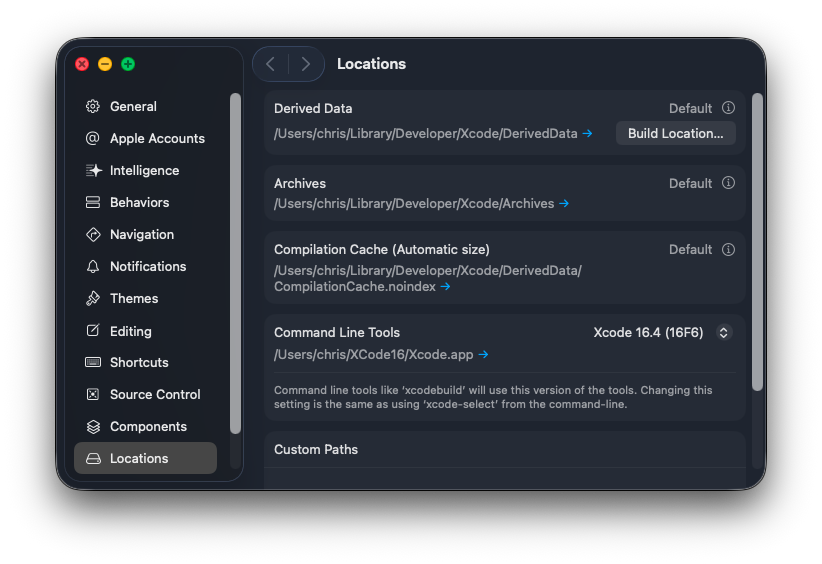Click the Apple Accounts @ icon
This screenshot has height=564, width=822.
coord(93,138)
